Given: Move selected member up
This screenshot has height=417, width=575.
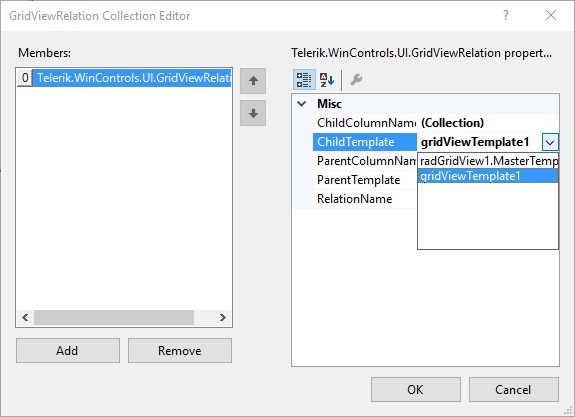Looking at the screenshot, I should coord(253,81).
